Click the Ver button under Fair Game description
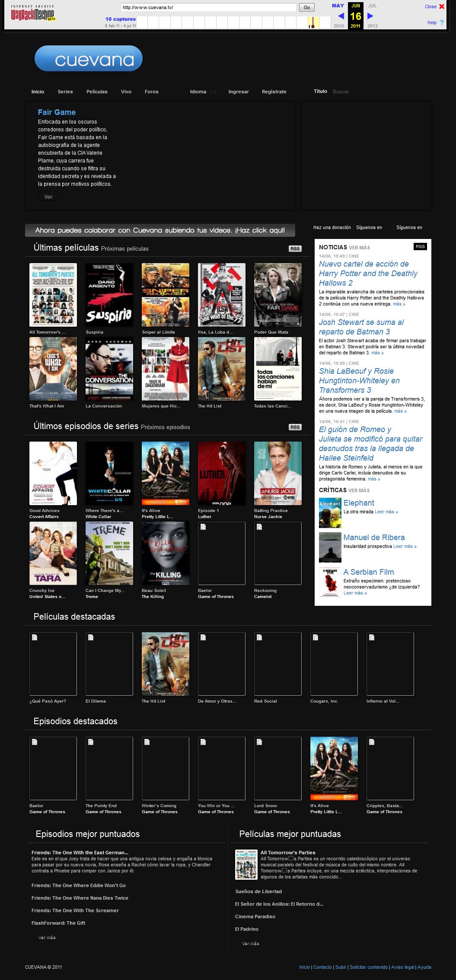 [x=48, y=197]
